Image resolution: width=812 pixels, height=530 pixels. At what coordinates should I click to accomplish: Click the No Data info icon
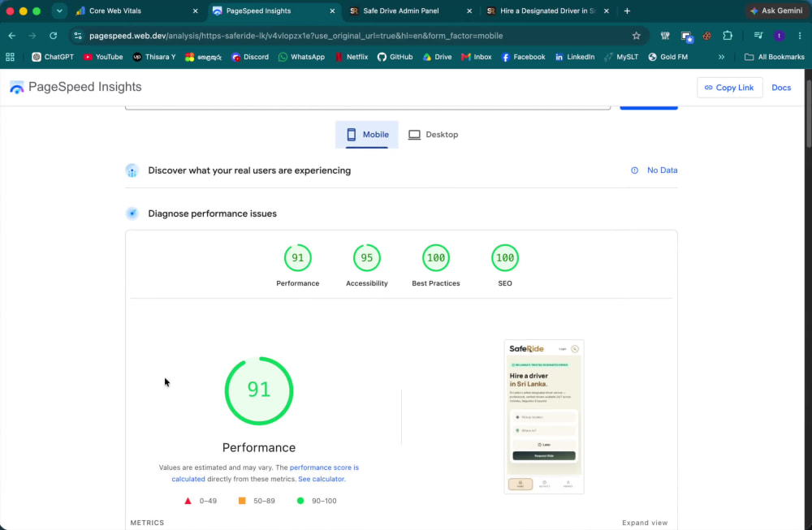click(634, 170)
